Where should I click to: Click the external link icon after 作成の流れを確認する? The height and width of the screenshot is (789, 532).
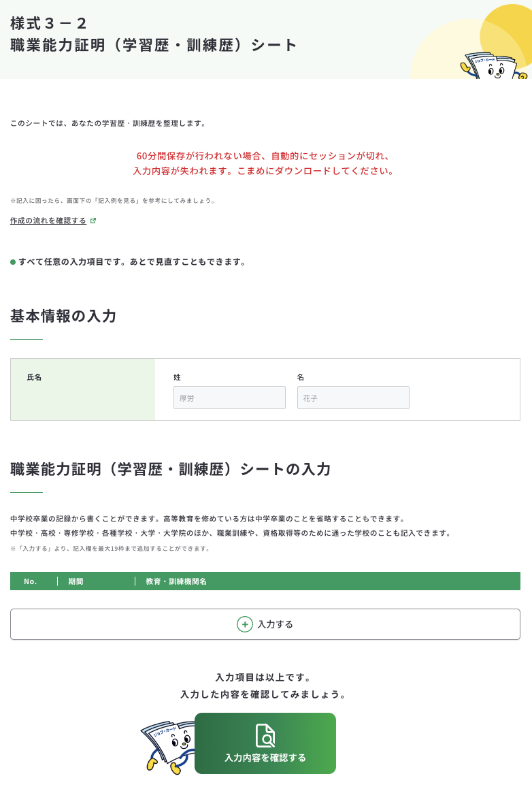click(94, 221)
